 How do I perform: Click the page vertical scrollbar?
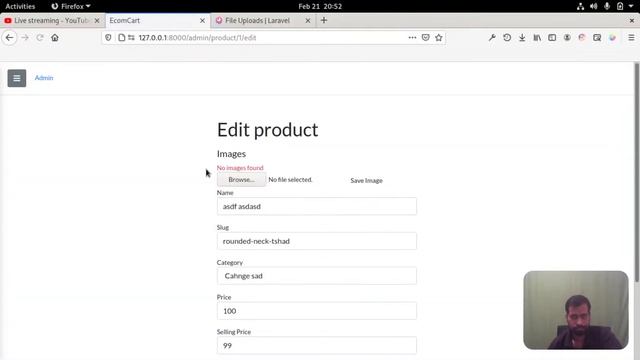637,171
